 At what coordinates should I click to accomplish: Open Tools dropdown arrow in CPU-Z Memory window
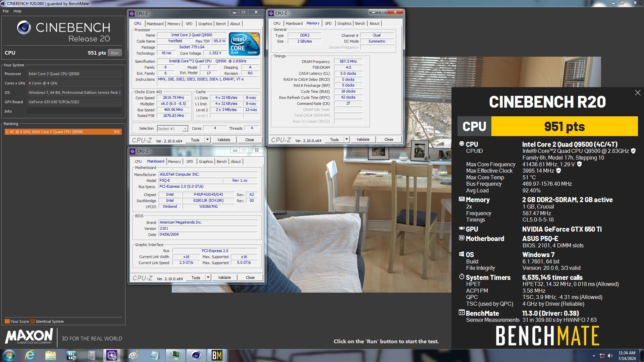pos(346,139)
